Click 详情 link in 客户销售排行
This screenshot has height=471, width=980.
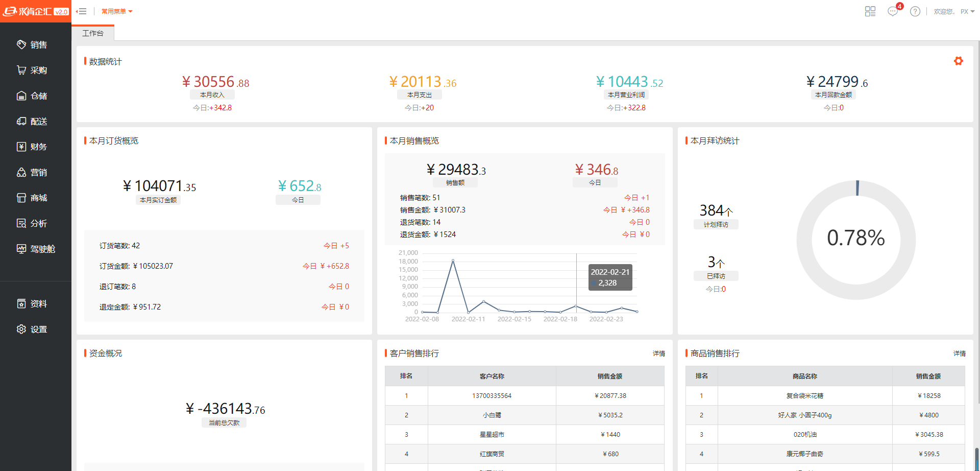[x=658, y=354]
